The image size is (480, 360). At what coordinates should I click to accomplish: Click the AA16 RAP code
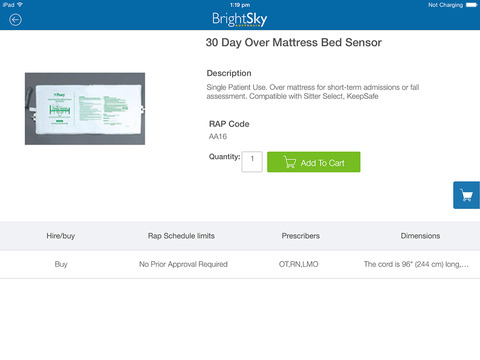coord(218,136)
